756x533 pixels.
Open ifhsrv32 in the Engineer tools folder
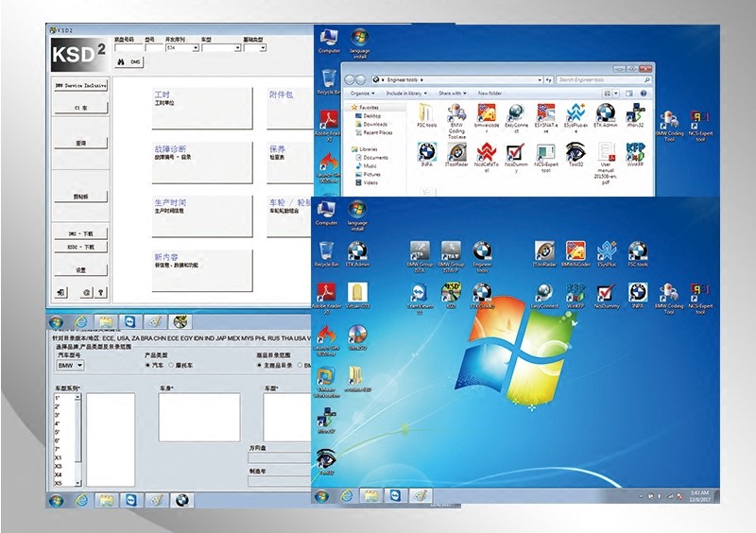(635, 115)
